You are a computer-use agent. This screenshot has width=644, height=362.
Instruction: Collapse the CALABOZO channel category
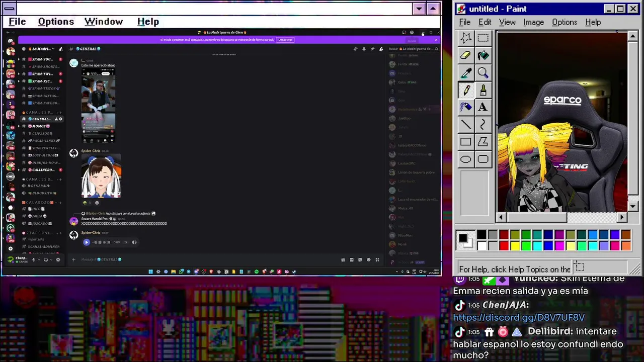click(38, 202)
